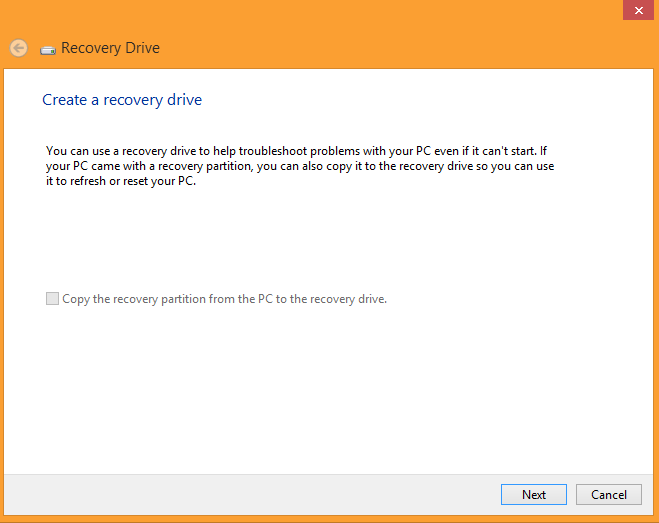The height and width of the screenshot is (523, 659).
Task: Close the Recovery Drive window
Action: coord(638,10)
